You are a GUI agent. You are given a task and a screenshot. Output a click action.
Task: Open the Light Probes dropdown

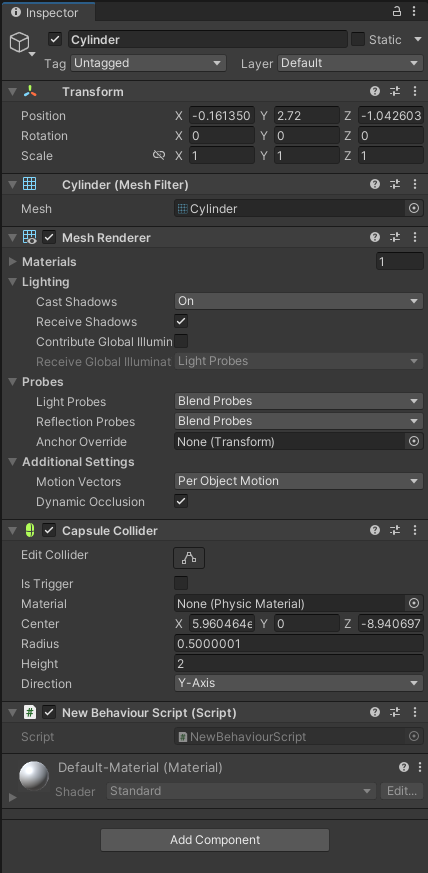(x=299, y=401)
